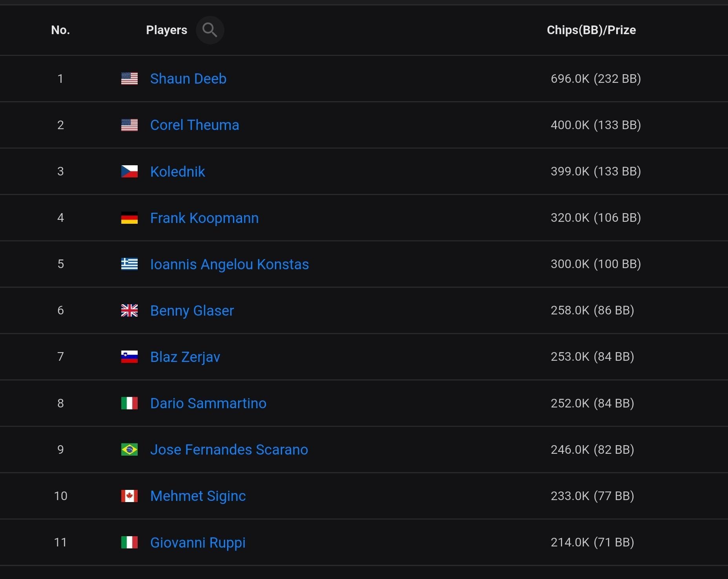Click the No. column header

tap(60, 30)
